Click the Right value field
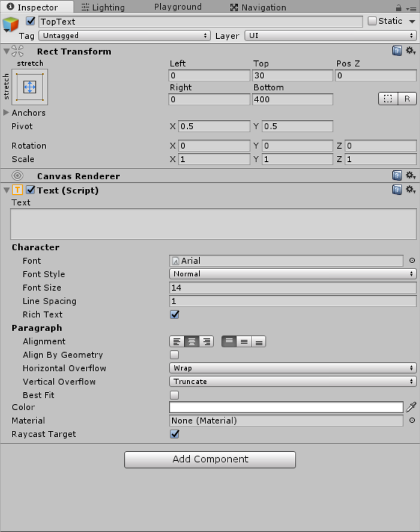The width and height of the screenshot is (420, 532). click(x=210, y=99)
